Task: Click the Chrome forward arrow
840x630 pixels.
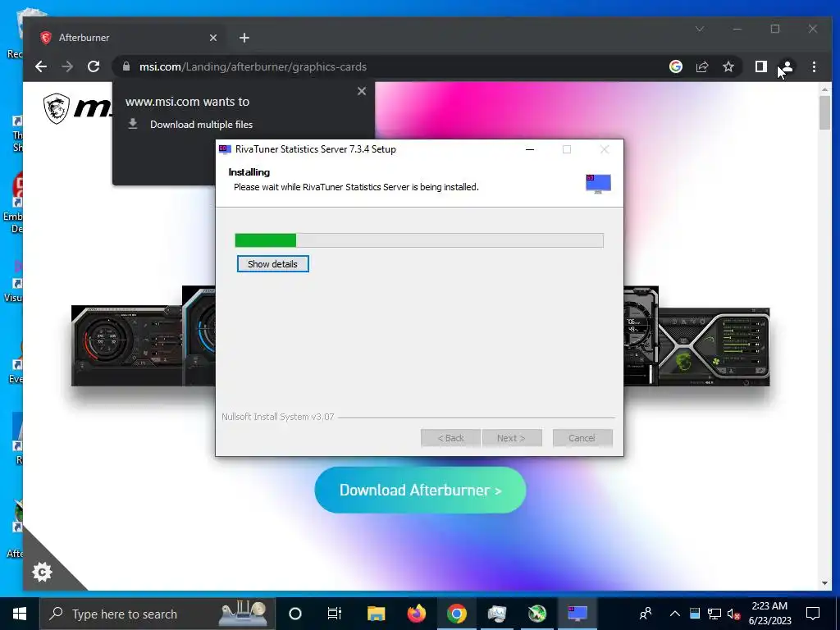Action: [67, 66]
